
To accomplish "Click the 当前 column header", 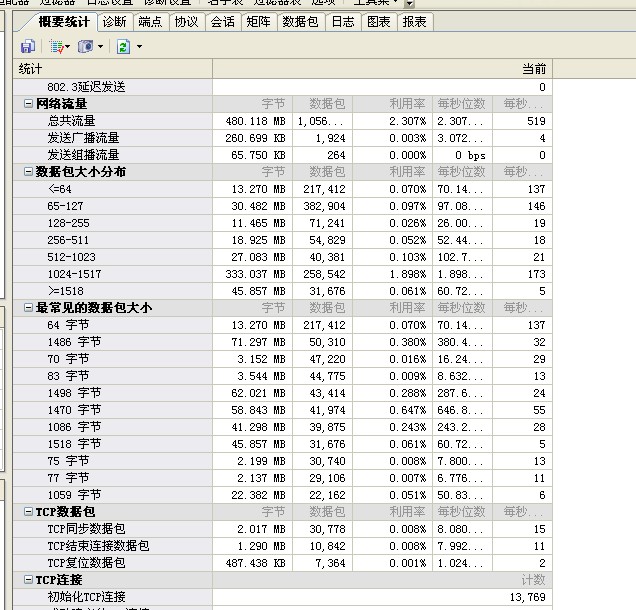I will [x=382, y=69].
